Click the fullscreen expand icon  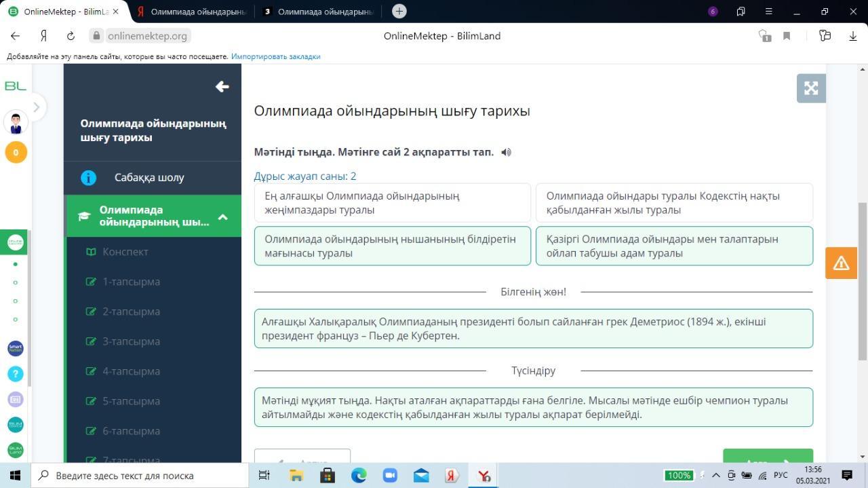tap(811, 88)
